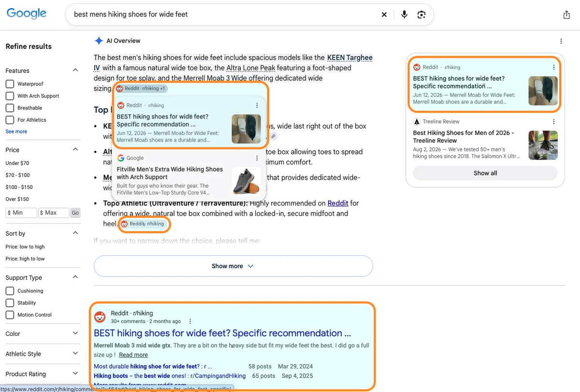
Task: Select the Under $70 price range
Action: click(17, 163)
